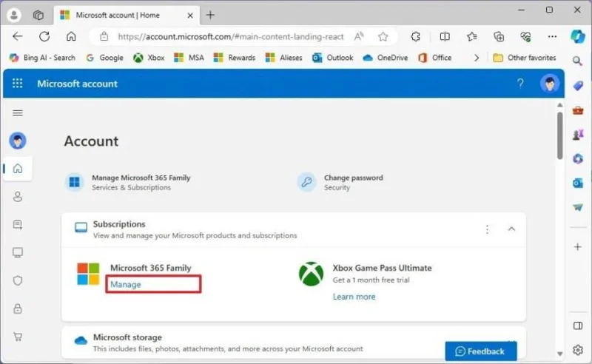Open Subscriptions card more options dots
The image size is (592, 364).
point(487,229)
